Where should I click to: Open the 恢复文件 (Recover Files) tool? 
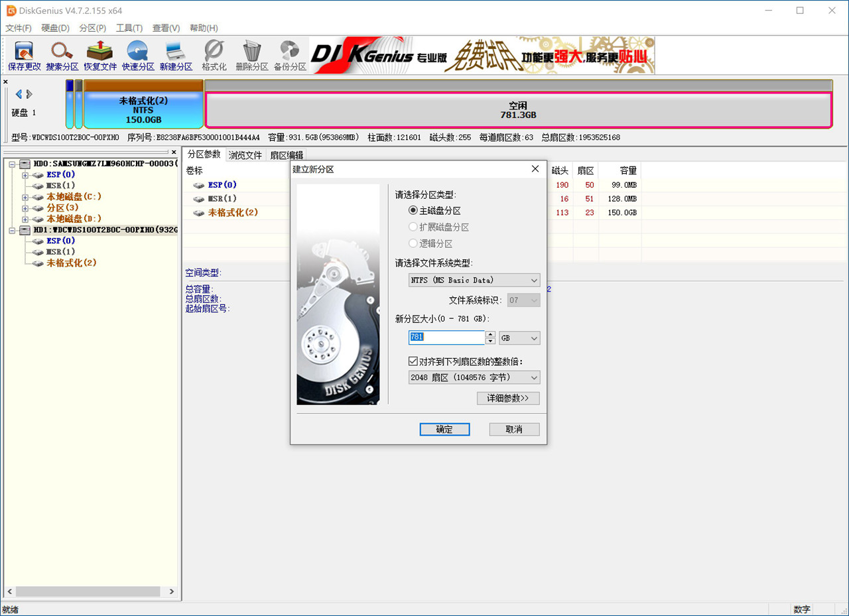click(99, 54)
